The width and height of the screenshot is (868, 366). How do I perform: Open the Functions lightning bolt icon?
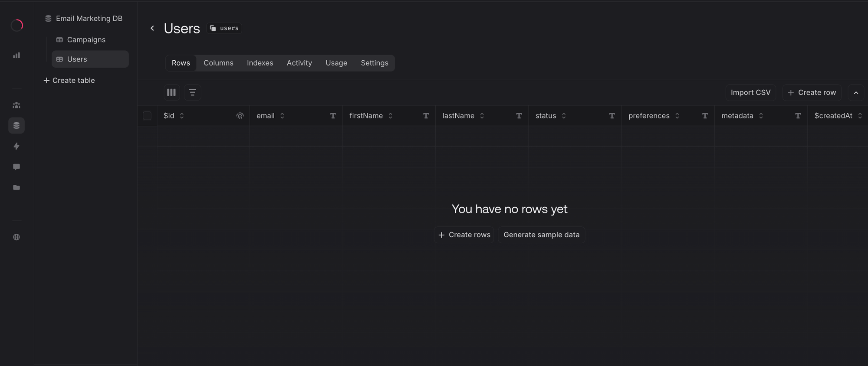click(16, 146)
